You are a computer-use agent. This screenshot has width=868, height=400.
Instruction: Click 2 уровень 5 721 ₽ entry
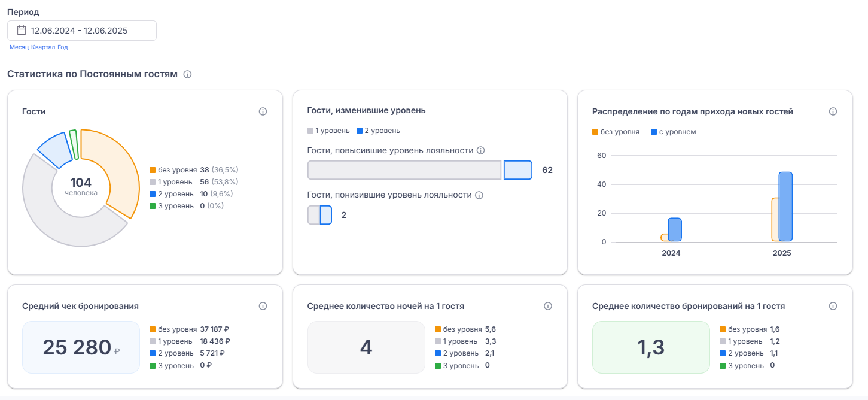(x=188, y=353)
